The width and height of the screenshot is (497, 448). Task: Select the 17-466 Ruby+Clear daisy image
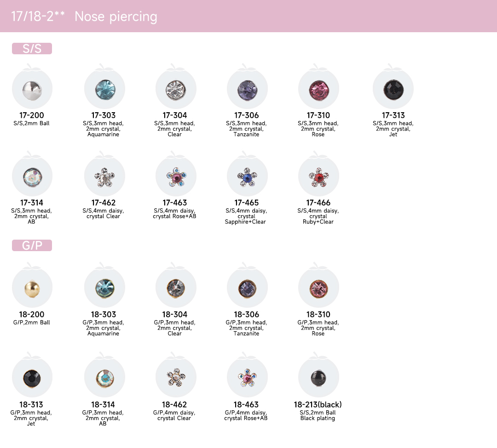(x=318, y=176)
